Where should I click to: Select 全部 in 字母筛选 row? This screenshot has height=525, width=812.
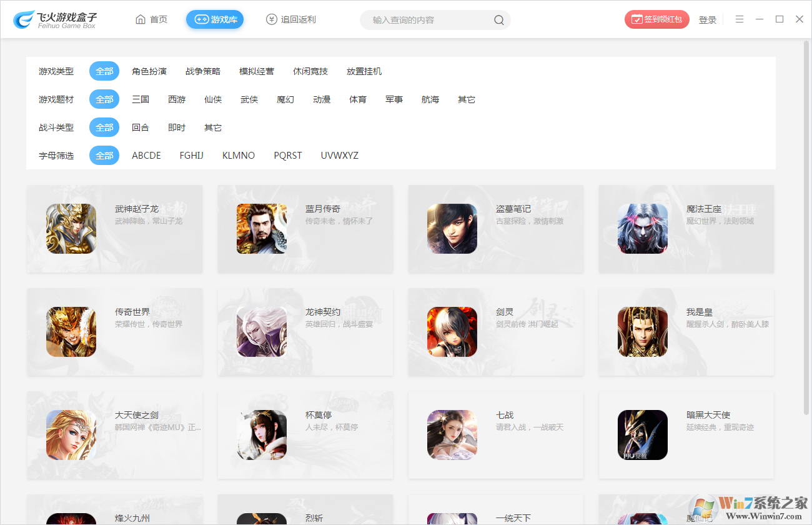coord(104,156)
